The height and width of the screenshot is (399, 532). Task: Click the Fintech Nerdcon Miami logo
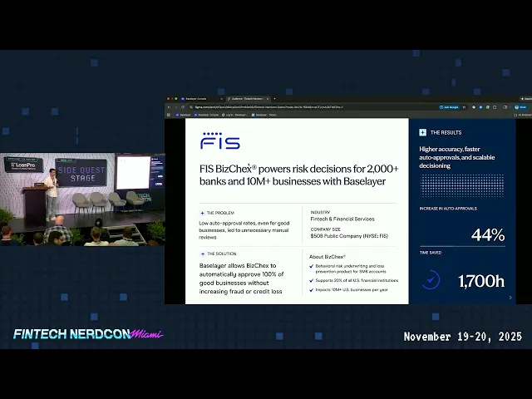[x=88, y=334]
